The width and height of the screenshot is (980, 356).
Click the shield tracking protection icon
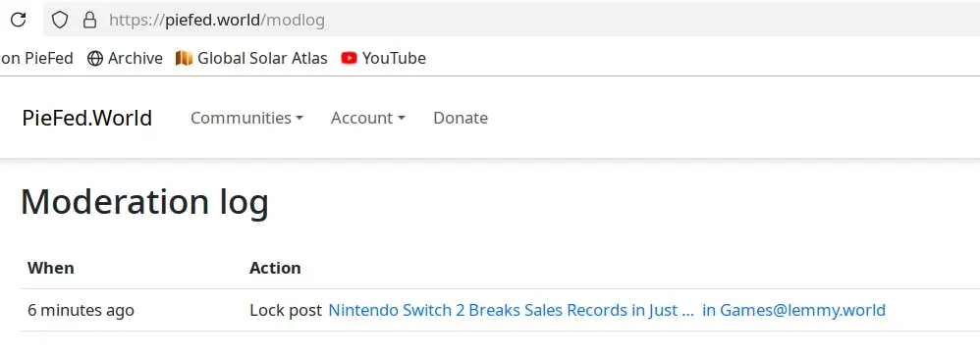pos(59,20)
